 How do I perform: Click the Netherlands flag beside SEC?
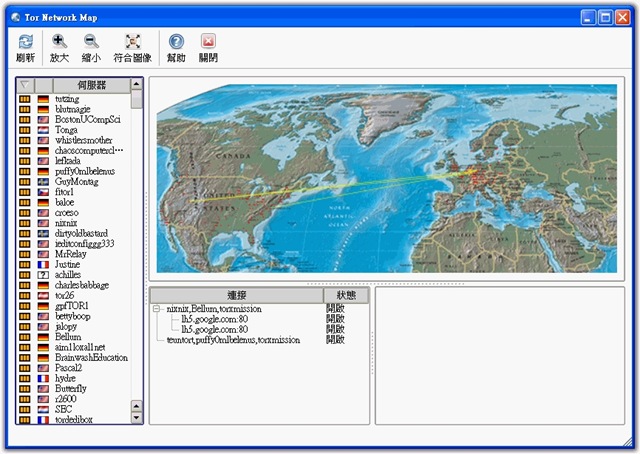[x=43, y=409]
